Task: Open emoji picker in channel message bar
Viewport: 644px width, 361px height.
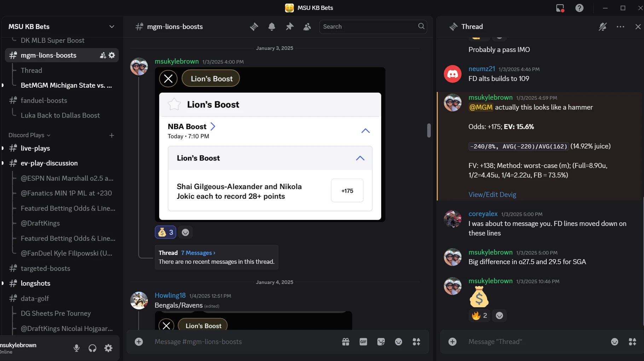Action: tap(399, 342)
